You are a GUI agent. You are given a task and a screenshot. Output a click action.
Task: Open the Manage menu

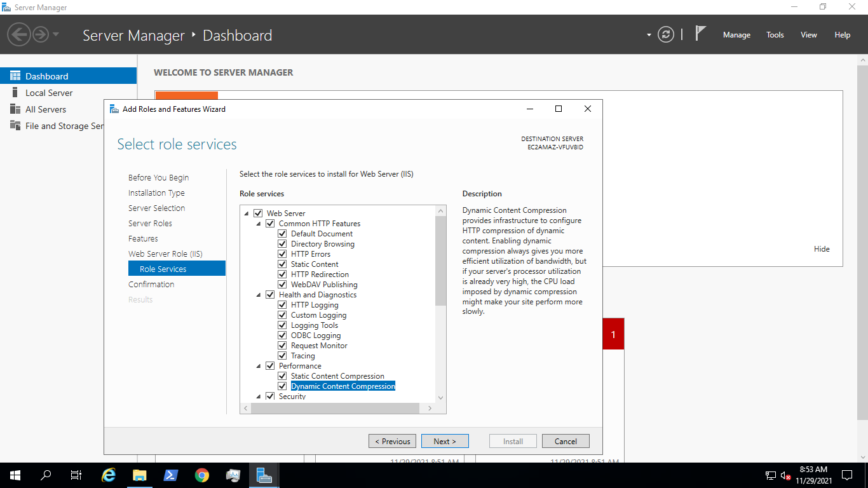[x=736, y=34]
